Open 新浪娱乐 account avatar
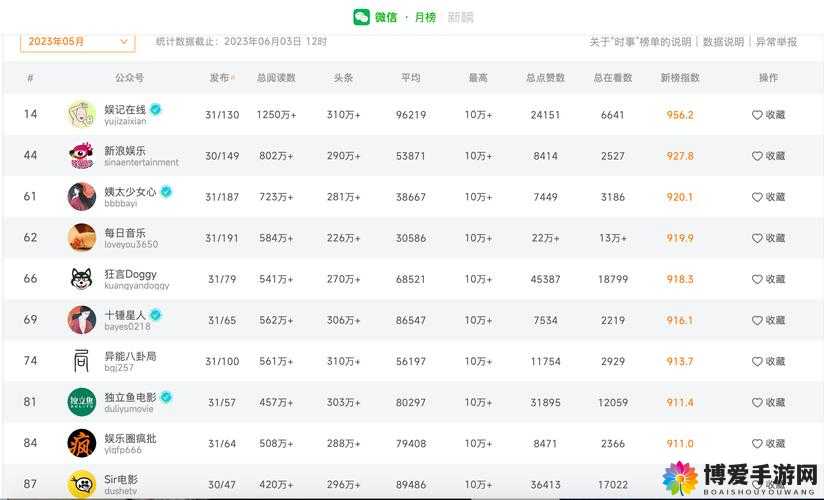This screenshot has width=824, height=500. pyautogui.click(x=82, y=155)
